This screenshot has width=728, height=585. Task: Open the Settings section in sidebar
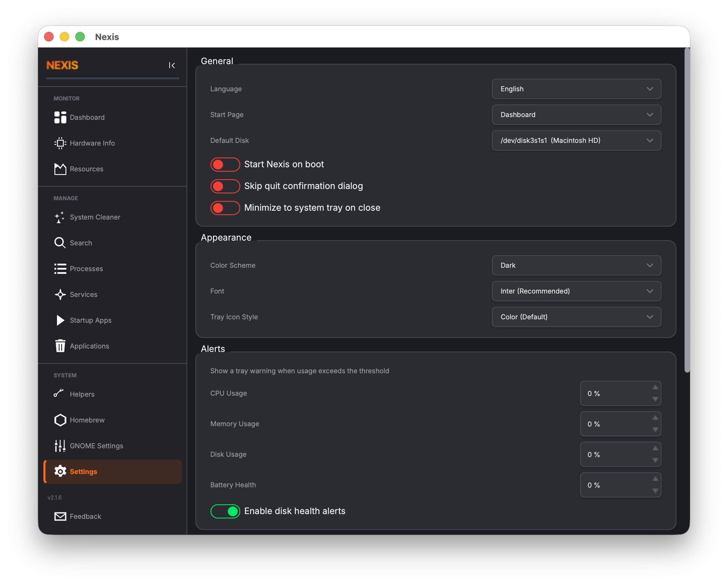coord(83,471)
